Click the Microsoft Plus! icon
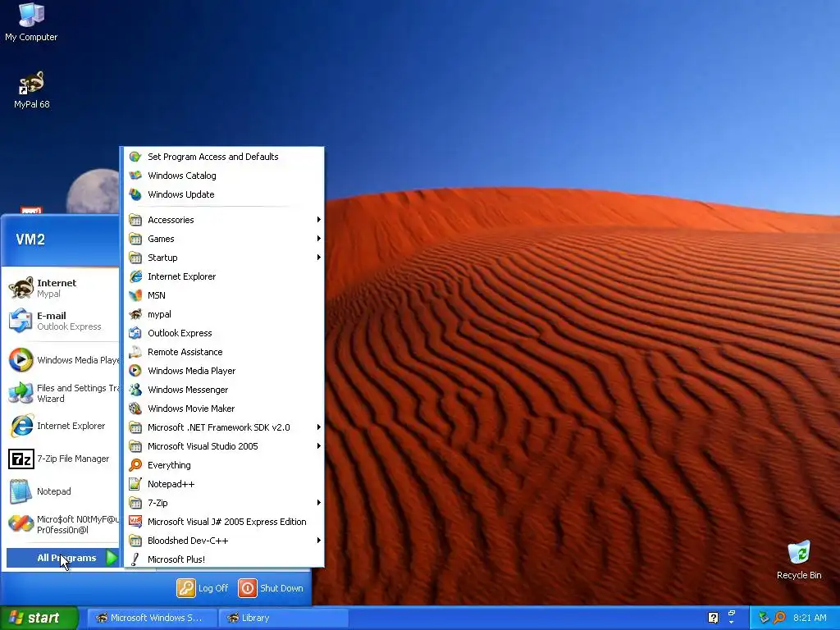Screen dimensions: 840x630 [135, 559]
